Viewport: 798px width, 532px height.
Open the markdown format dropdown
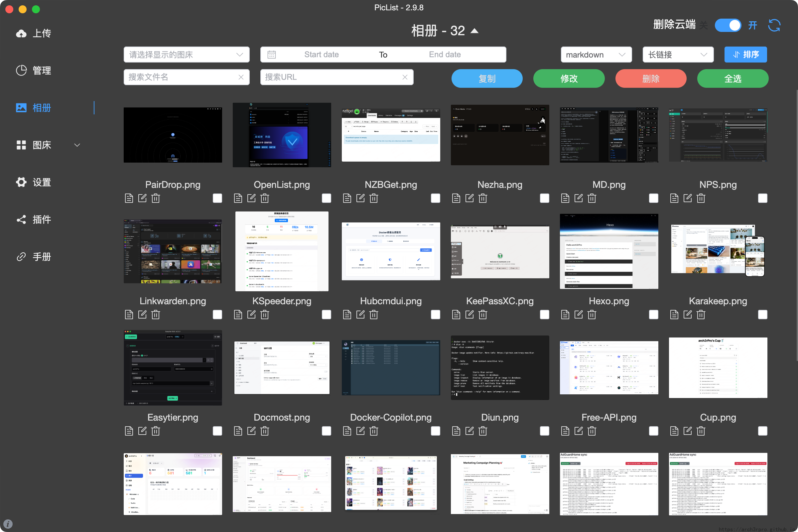click(x=596, y=55)
